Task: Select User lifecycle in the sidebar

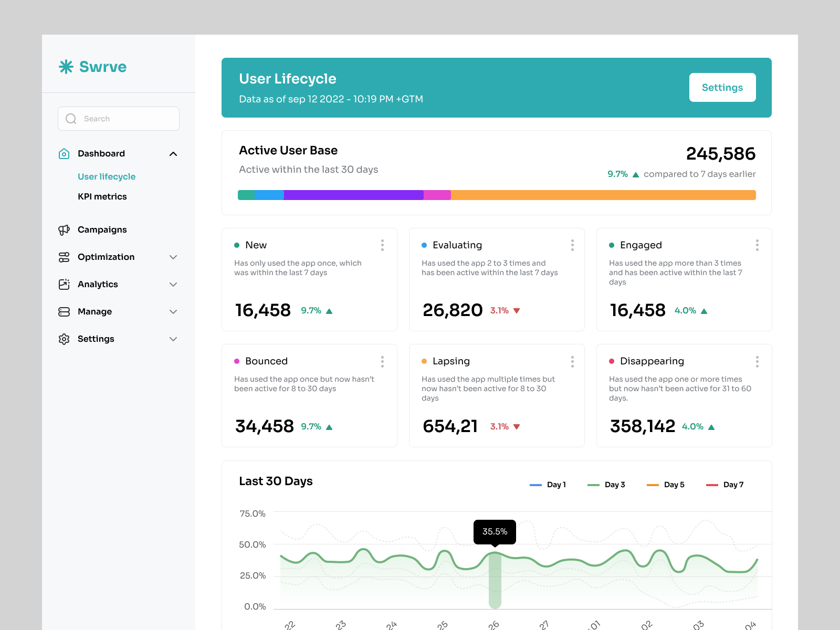Action: pos(107,176)
